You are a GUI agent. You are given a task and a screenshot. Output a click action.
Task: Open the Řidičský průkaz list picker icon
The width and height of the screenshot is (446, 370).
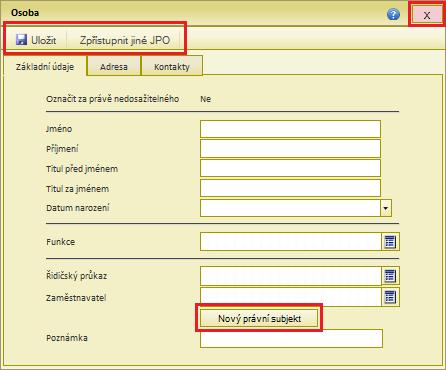pos(390,276)
